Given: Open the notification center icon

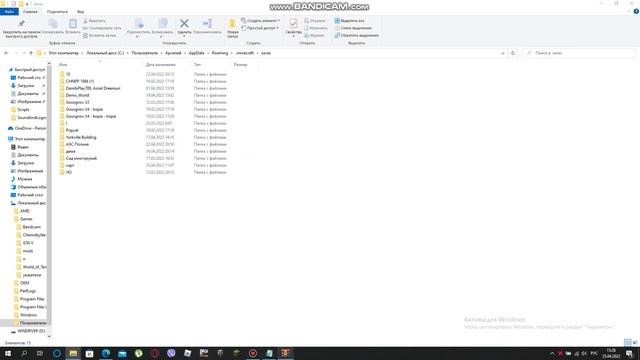Looking at the screenshot, I should 629,353.
